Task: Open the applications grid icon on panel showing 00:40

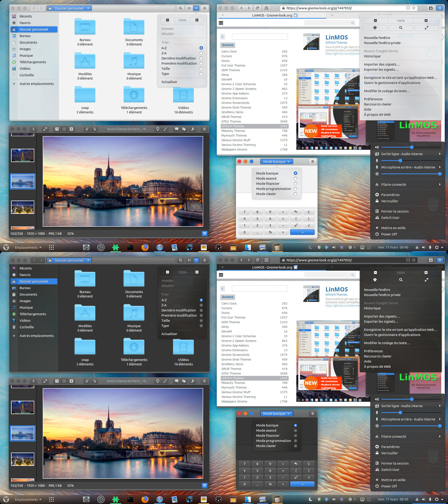Action: [x=51, y=247]
